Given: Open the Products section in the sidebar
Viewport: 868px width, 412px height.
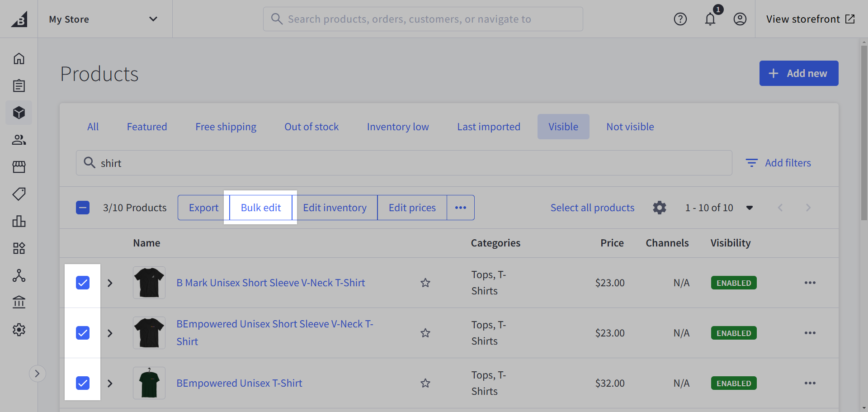Looking at the screenshot, I should 19,113.
